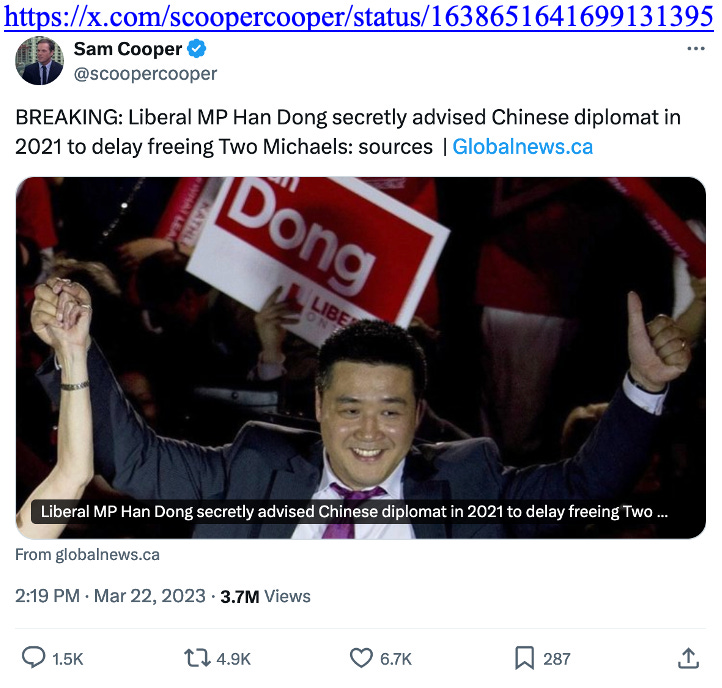Open the three-dot more options menu

695,48
